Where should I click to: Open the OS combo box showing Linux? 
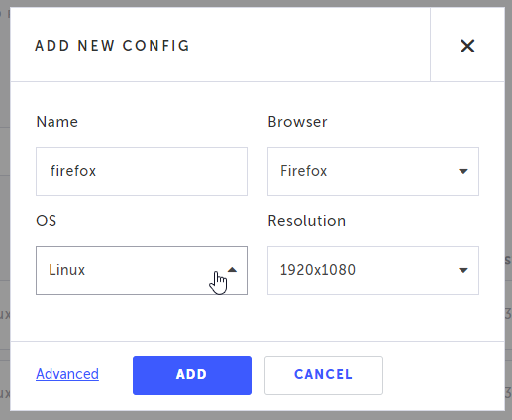pyautogui.click(x=142, y=270)
